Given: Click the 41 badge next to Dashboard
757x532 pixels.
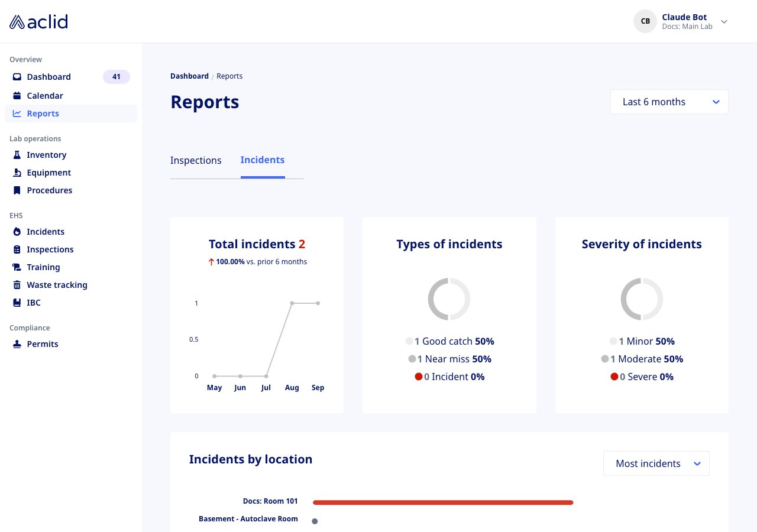Looking at the screenshot, I should [x=117, y=77].
